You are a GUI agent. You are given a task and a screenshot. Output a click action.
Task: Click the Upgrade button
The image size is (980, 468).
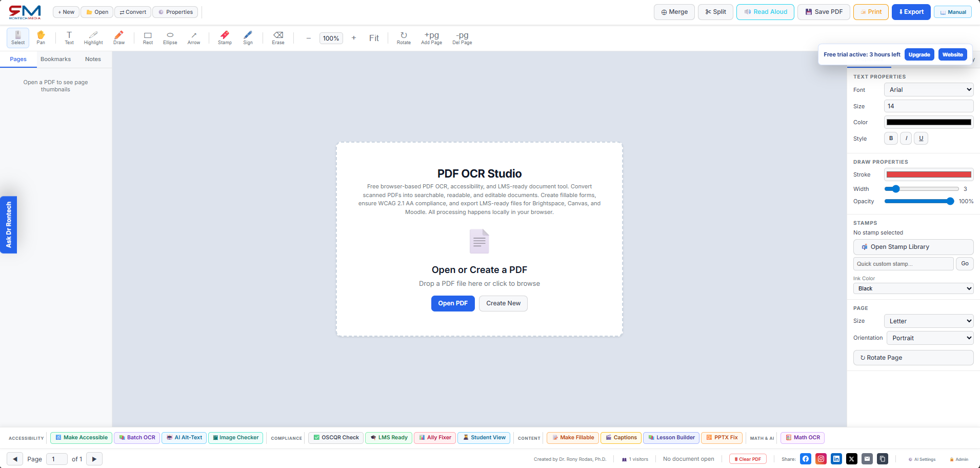pos(919,54)
